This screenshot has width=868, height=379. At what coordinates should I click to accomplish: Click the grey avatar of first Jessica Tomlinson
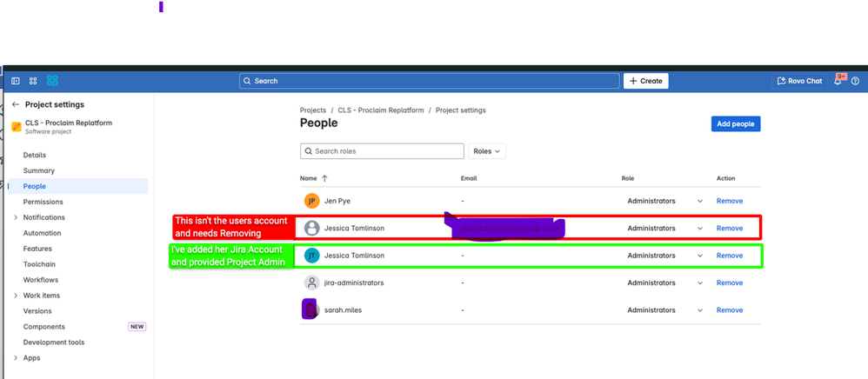312,228
